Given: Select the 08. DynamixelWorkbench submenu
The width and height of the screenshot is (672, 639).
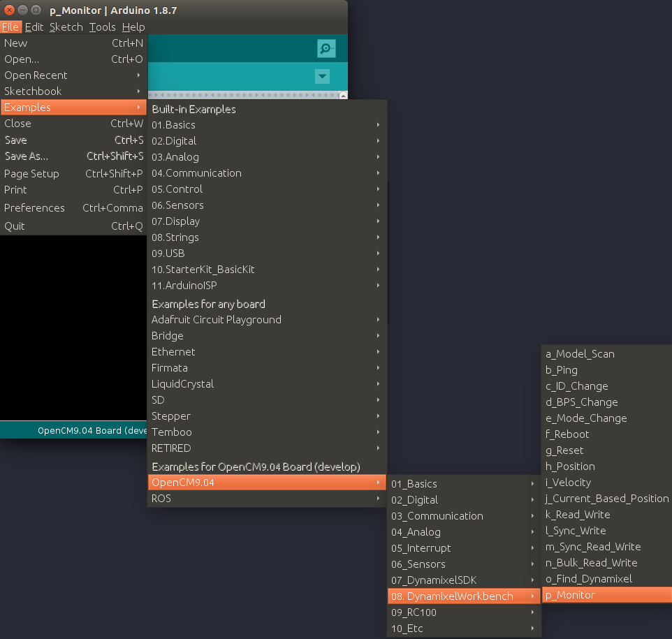Looking at the screenshot, I should 464,596.
